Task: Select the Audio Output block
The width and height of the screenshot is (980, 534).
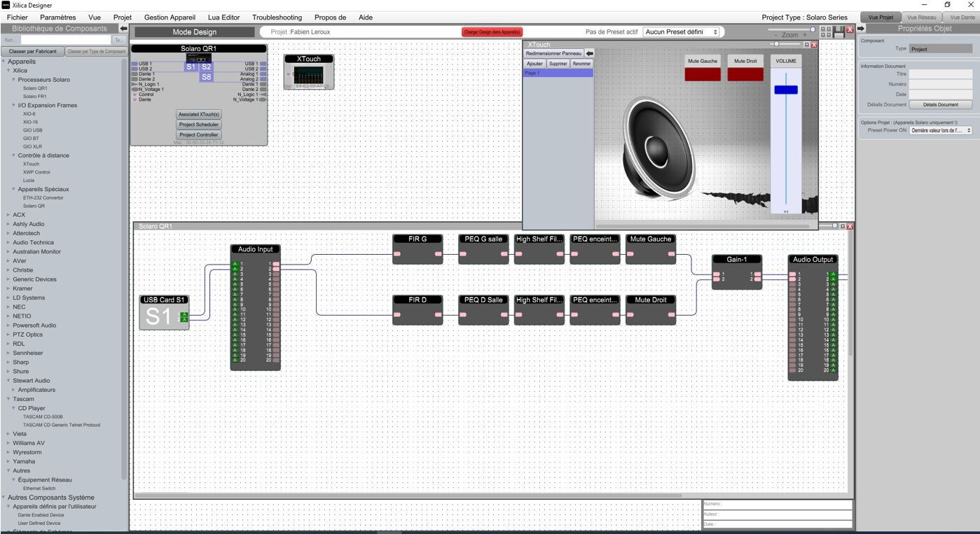Action: tap(813, 317)
